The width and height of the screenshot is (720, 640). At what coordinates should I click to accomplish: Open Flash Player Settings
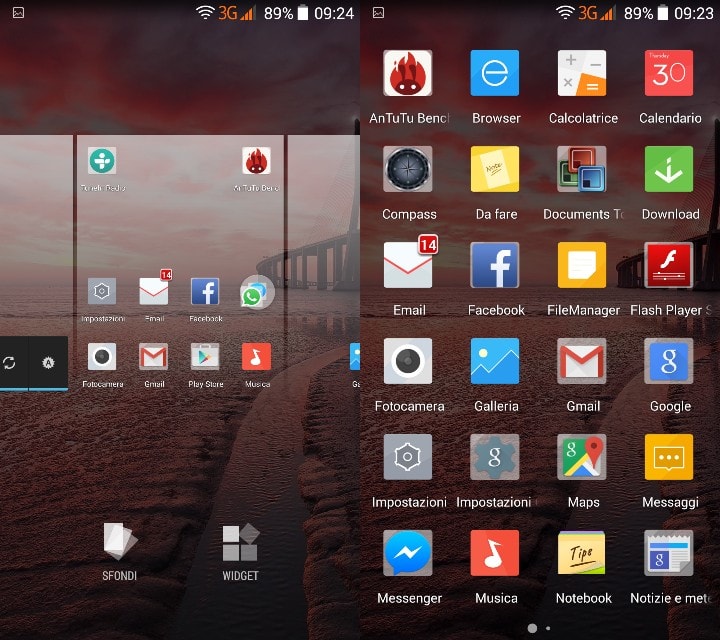(669, 265)
